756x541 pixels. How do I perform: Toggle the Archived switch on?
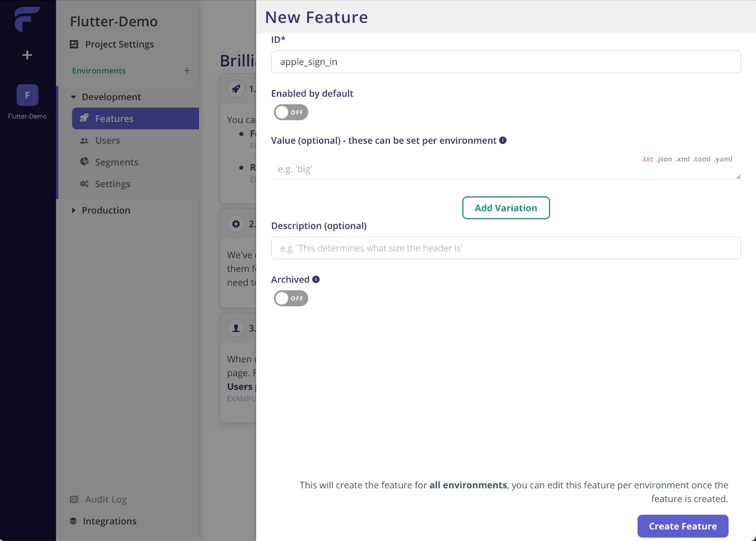[291, 298]
